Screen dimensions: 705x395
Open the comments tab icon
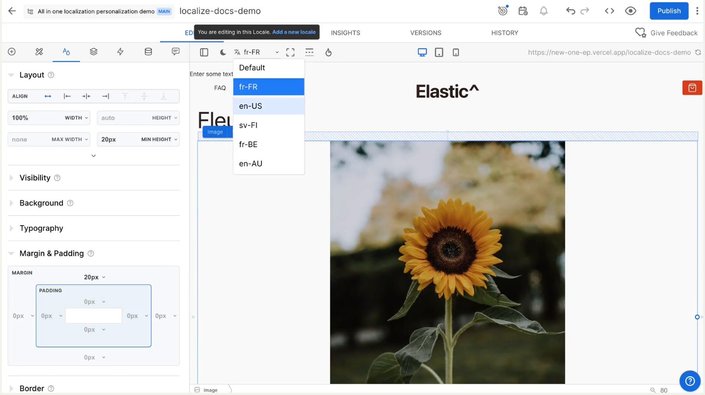175,52
